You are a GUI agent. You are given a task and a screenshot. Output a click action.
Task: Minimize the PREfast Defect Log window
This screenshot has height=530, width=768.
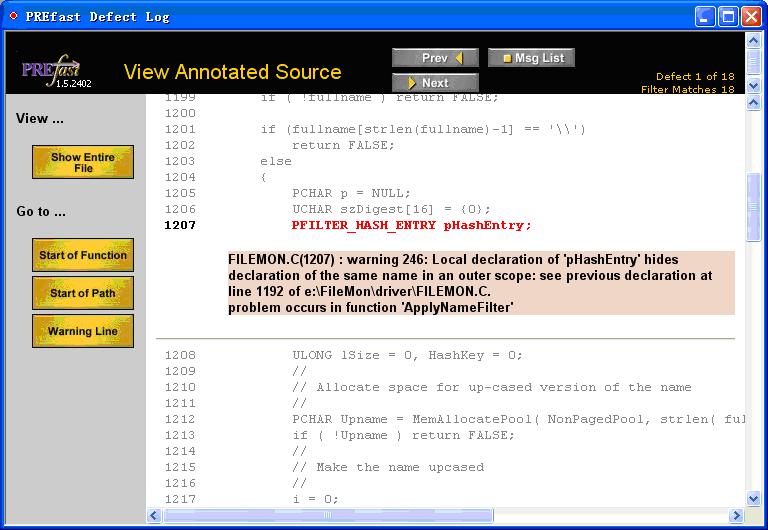[x=705, y=17]
